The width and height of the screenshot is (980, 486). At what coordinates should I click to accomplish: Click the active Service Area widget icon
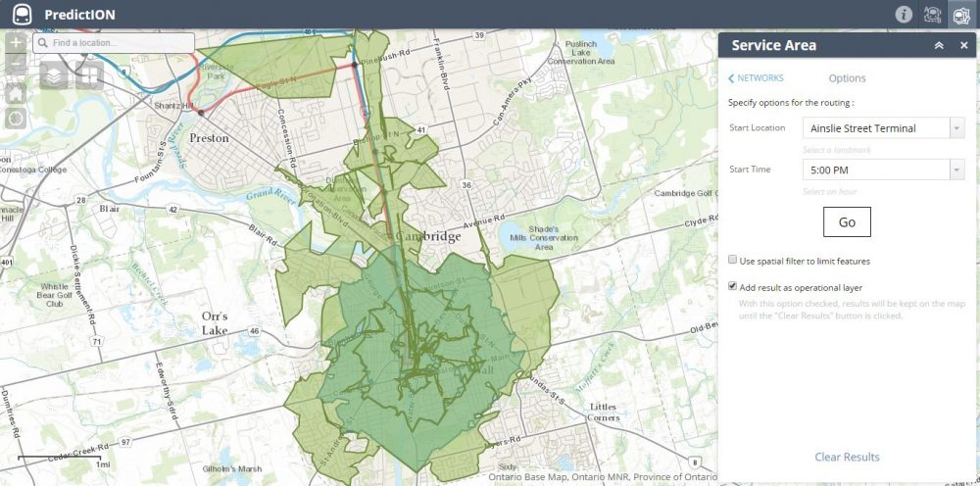tap(962, 15)
